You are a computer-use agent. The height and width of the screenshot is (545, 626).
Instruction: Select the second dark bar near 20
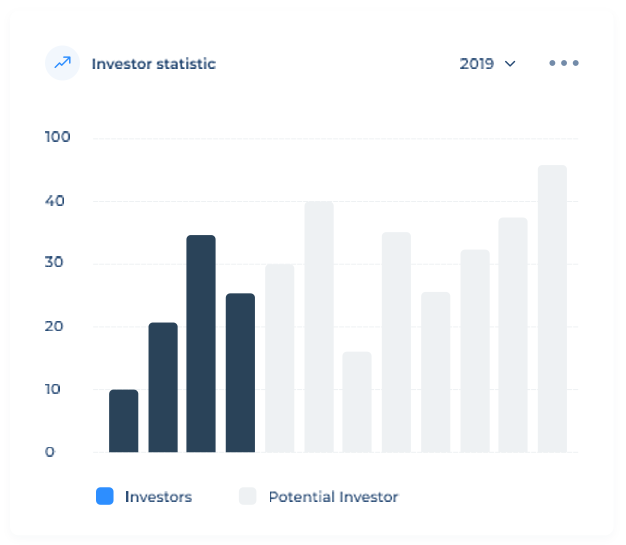coord(163,387)
